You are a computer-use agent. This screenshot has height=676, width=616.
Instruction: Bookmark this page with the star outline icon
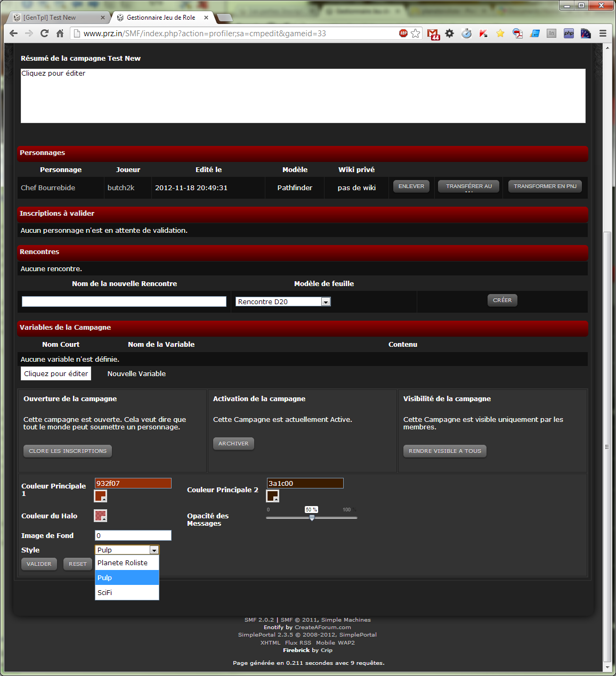[416, 33]
